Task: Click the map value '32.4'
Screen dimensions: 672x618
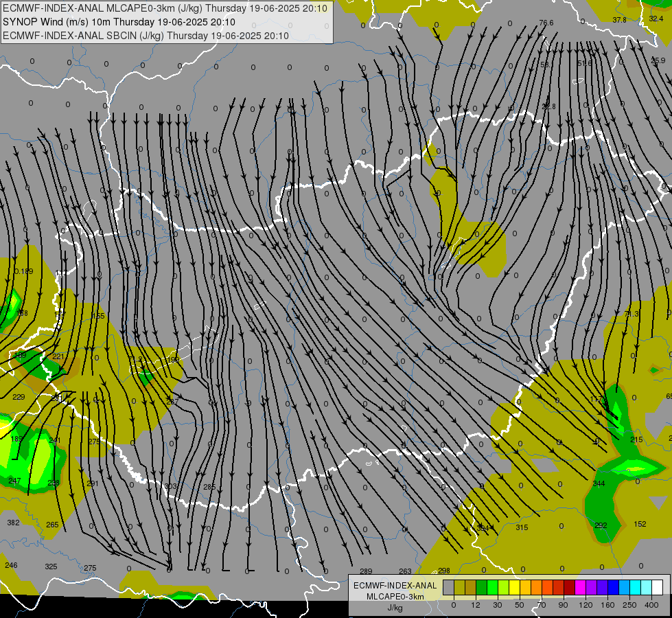Action: (656, 19)
